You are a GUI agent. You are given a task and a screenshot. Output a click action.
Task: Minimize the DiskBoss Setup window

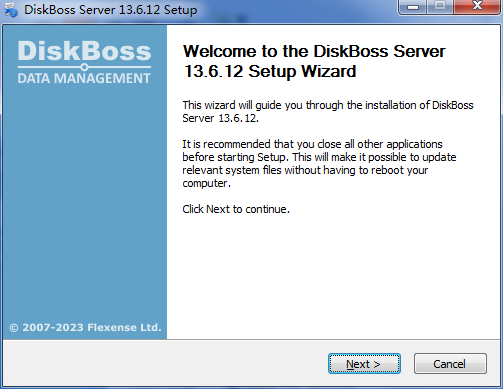tap(412, 7)
